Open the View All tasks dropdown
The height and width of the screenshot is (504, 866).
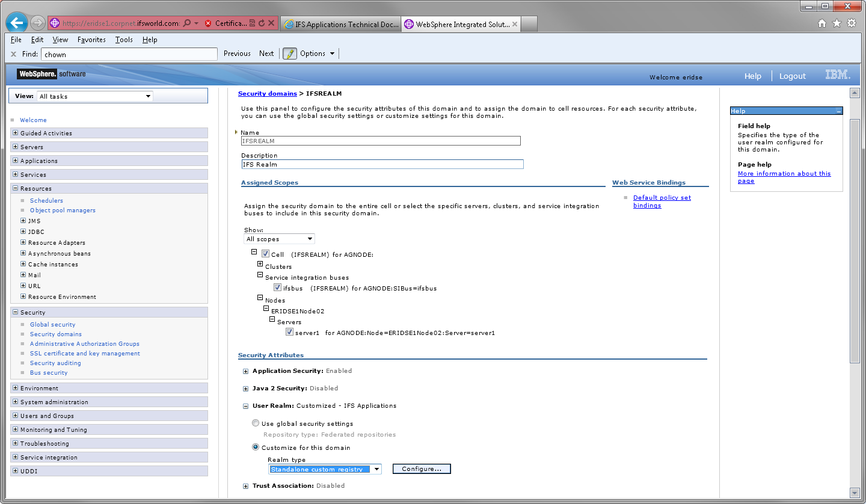94,96
